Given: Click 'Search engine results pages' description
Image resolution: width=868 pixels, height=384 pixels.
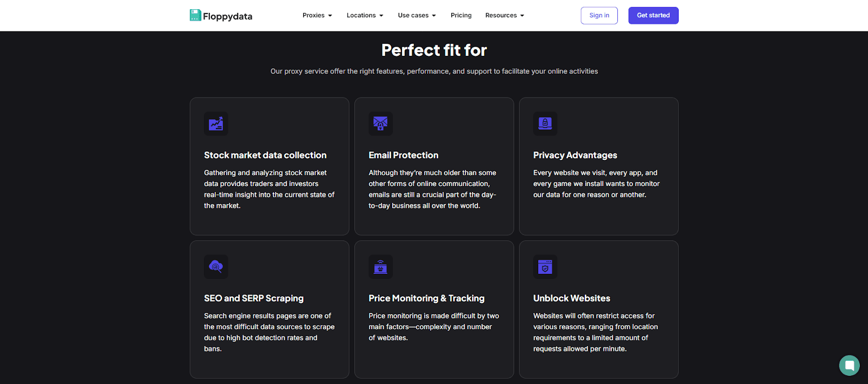Looking at the screenshot, I should [269, 332].
